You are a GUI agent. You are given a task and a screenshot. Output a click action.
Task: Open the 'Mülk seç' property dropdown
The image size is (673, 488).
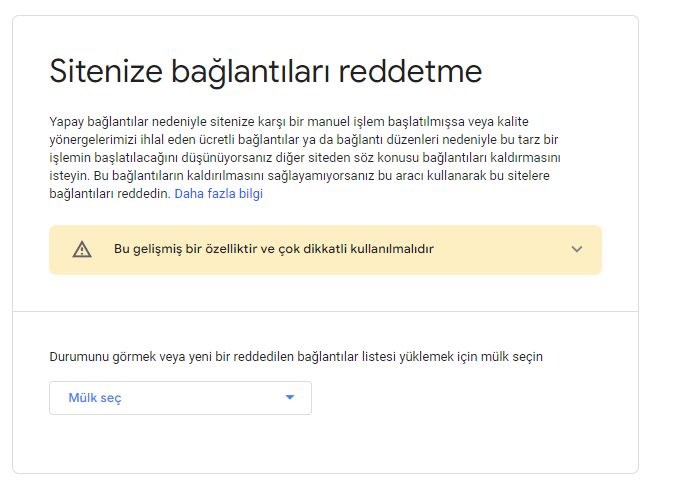[x=180, y=398]
